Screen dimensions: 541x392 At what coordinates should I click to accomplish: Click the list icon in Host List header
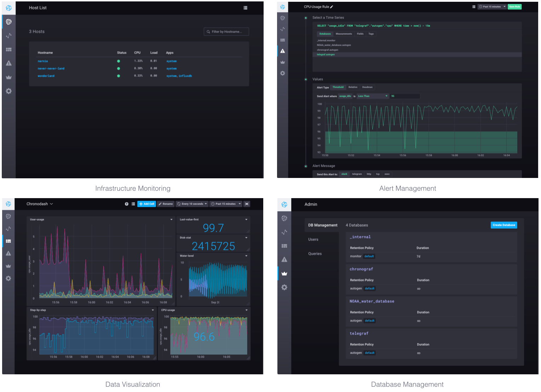(x=245, y=8)
